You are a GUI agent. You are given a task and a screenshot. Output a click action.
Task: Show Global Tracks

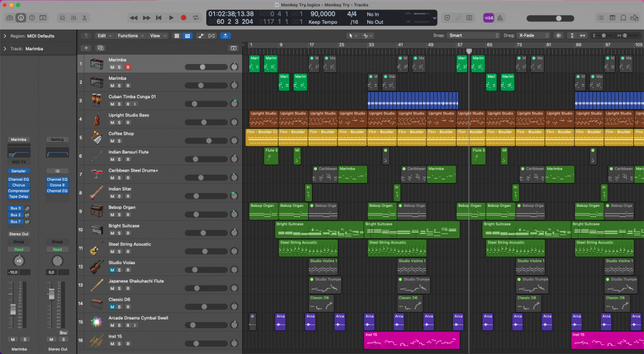[x=234, y=48]
